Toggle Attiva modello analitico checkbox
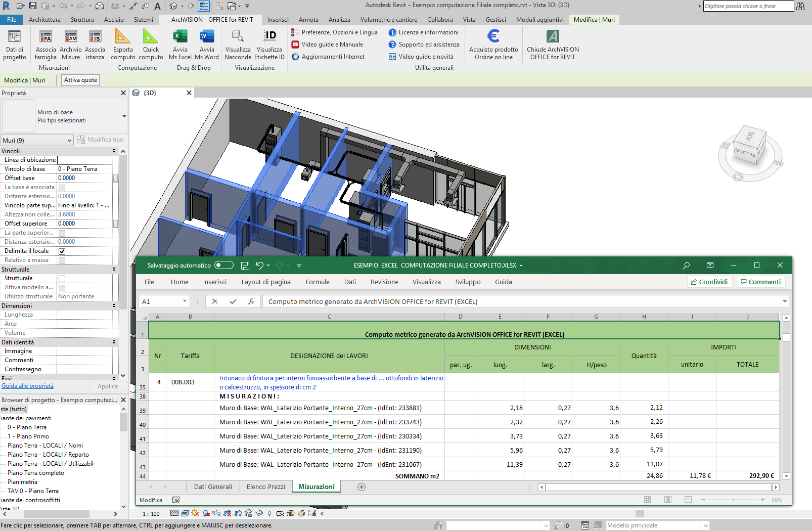812x531 pixels. (62, 288)
